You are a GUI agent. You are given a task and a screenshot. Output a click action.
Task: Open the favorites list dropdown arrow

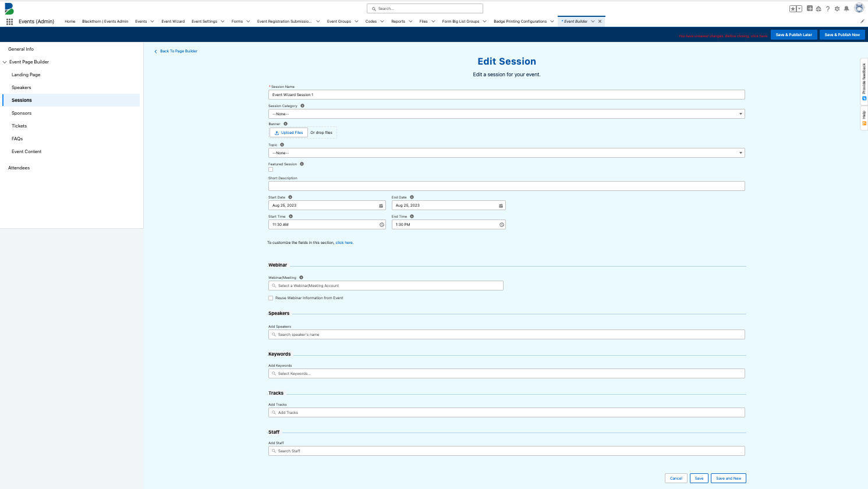click(799, 9)
